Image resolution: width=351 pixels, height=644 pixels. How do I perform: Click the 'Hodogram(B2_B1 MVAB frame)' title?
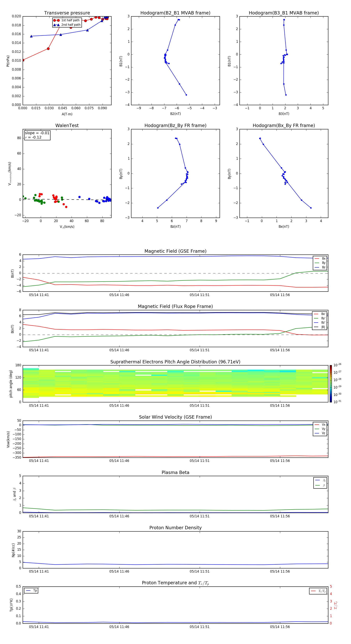(x=175, y=13)
